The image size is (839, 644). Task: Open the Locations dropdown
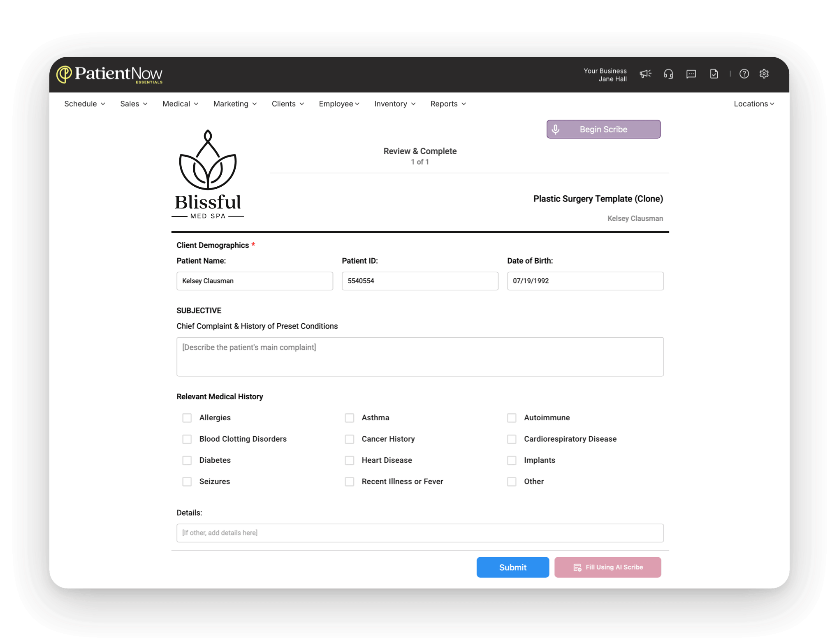(754, 104)
